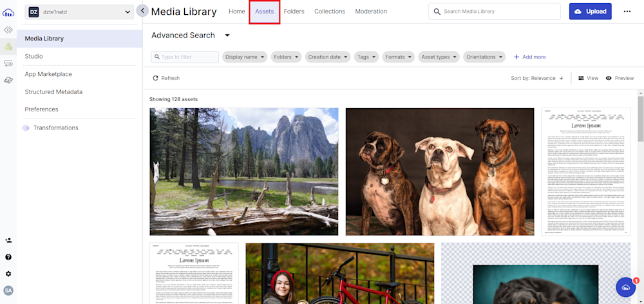
Task: Collapse the sidebar with the arrow button
Action: 142,11
